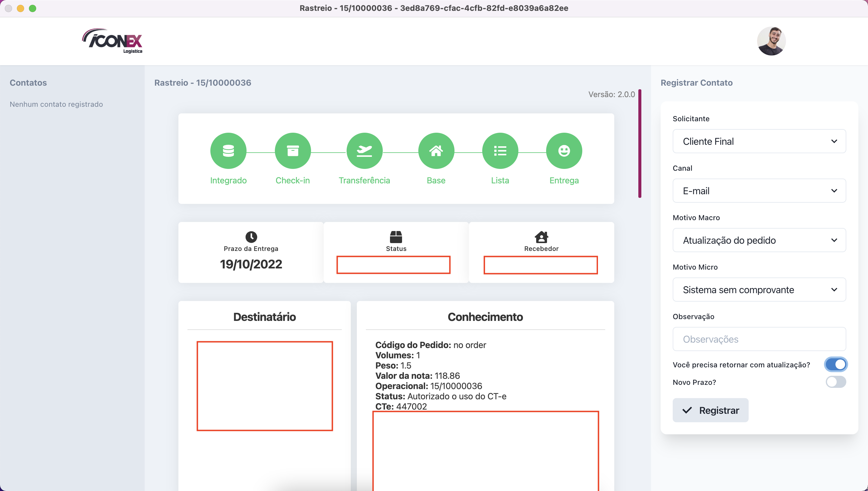Viewport: 868px width, 491px height.
Task: Click the 'Motivo Macro' field label
Action: [x=696, y=217]
